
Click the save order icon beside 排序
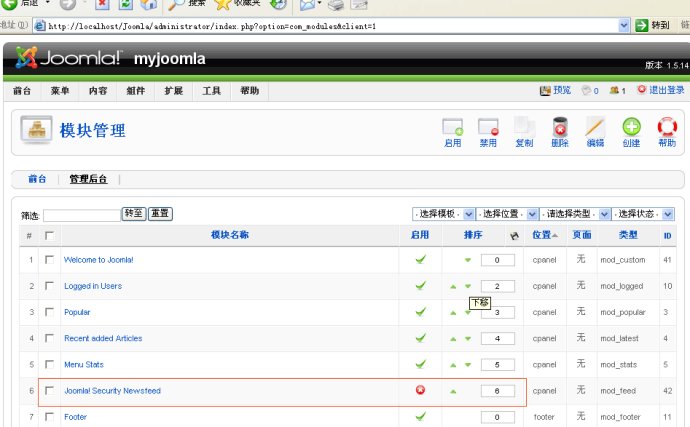[x=514, y=236]
